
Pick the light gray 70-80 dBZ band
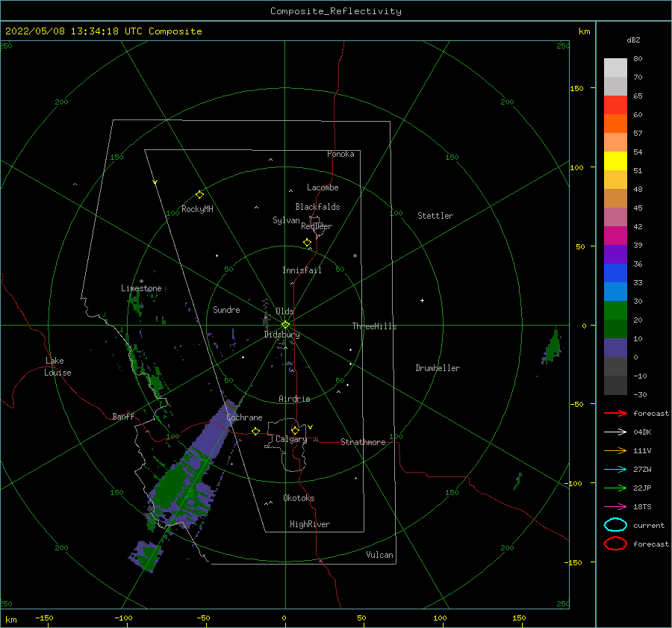click(615, 68)
